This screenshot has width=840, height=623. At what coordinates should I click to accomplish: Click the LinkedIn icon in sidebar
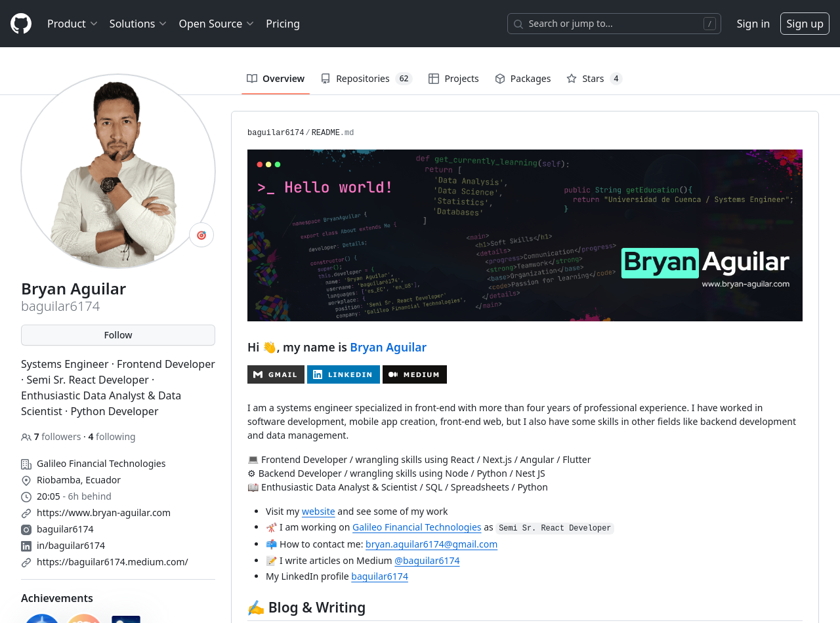pos(26,546)
